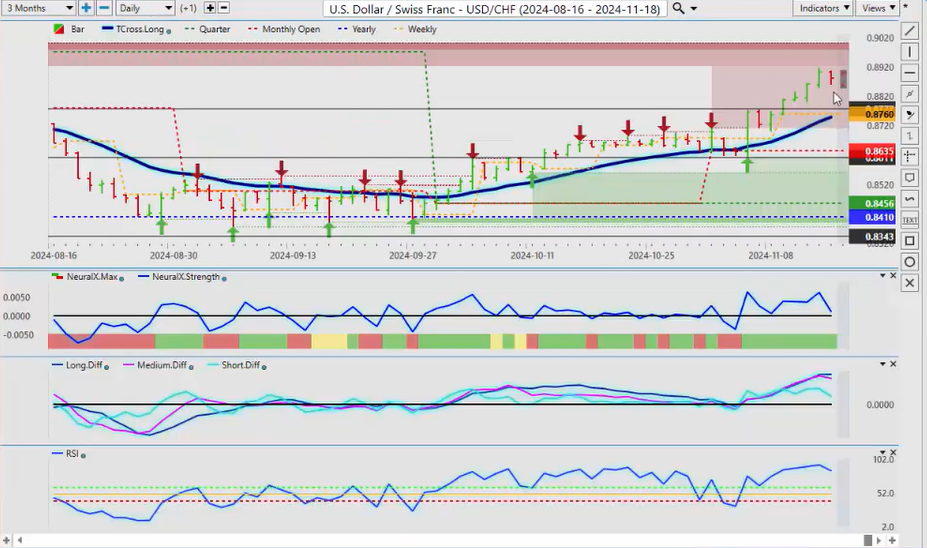The height and width of the screenshot is (548, 927).
Task: Click the blue minus zoom-out button
Action: pyautogui.click(x=104, y=8)
